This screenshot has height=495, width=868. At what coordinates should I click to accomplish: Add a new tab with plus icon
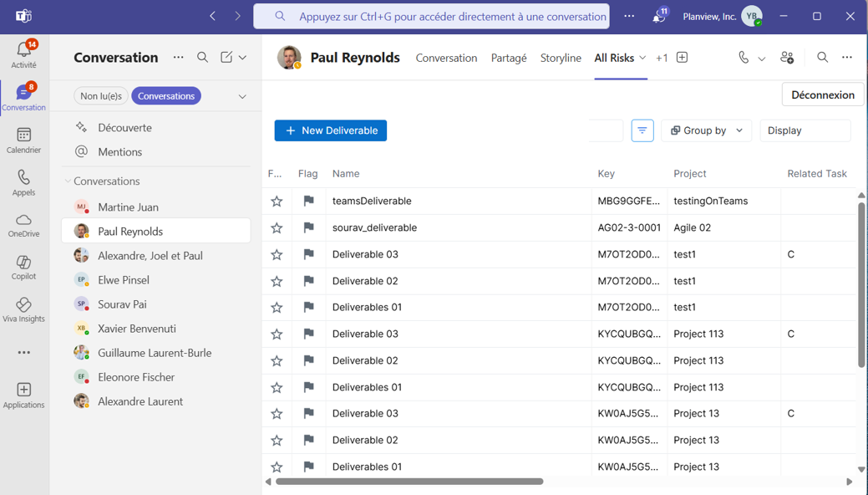[x=682, y=58]
